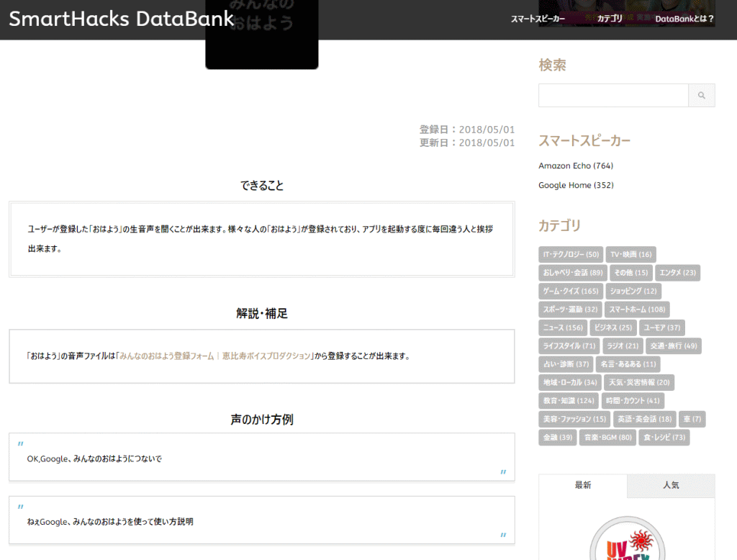This screenshot has height=560, width=737.
Task: Select 英語·英会話 (18) category tag
Action: coord(644,420)
